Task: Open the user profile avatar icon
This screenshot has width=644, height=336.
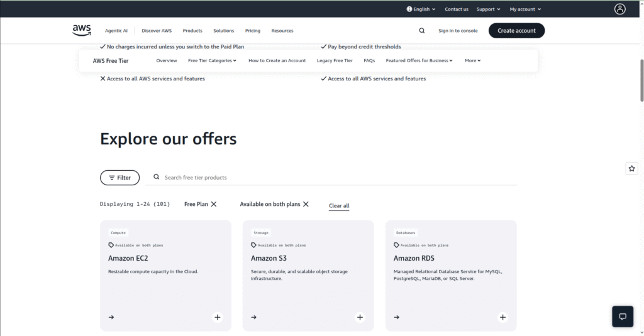Action: (x=619, y=9)
